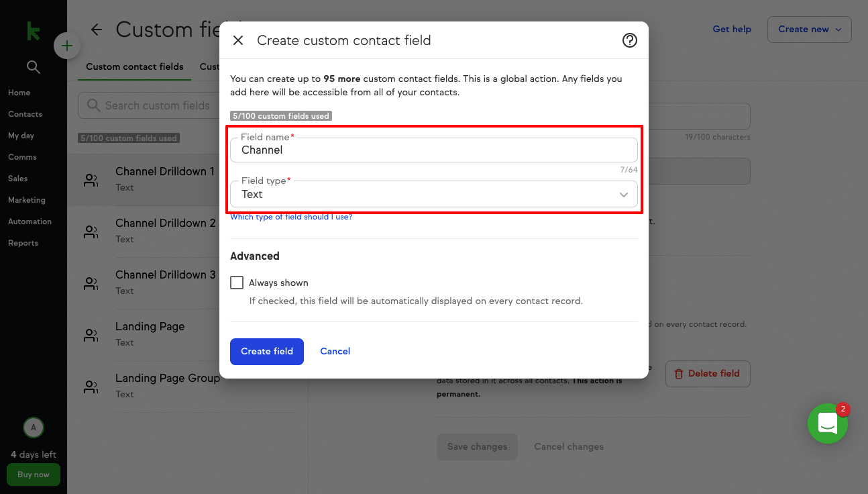The height and width of the screenshot is (494, 868).
Task: Click into the Field name input
Action: (x=434, y=150)
